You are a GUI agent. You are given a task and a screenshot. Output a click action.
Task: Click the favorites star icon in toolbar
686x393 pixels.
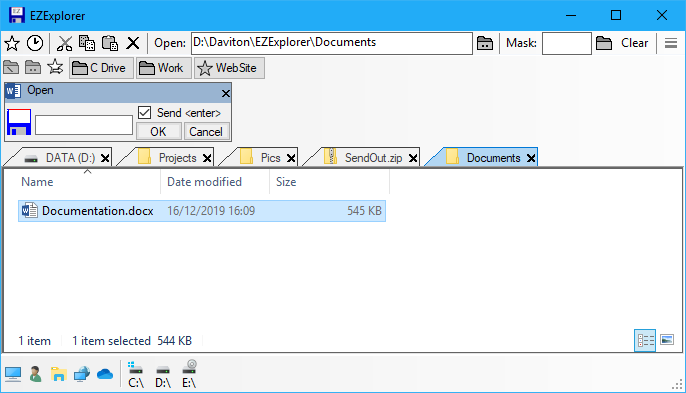[12, 43]
